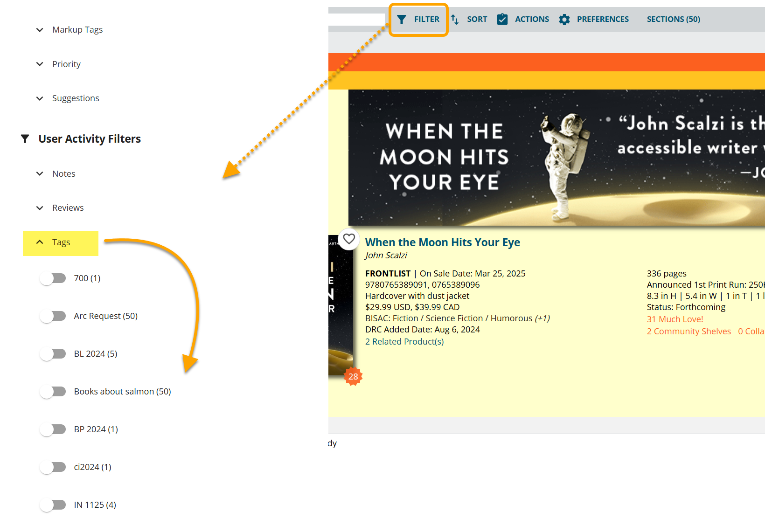The width and height of the screenshot is (765, 532).
Task: Enable the Arc Request (50) tag filter
Action: click(x=53, y=316)
